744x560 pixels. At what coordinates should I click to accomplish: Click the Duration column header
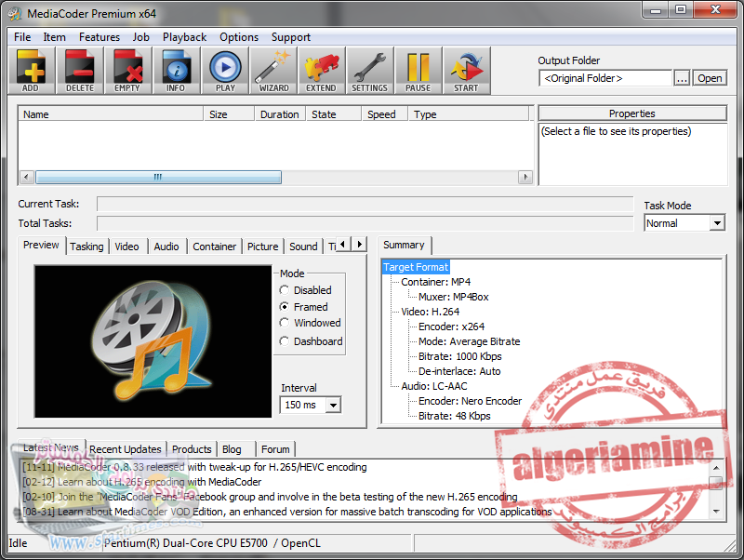pos(280,114)
